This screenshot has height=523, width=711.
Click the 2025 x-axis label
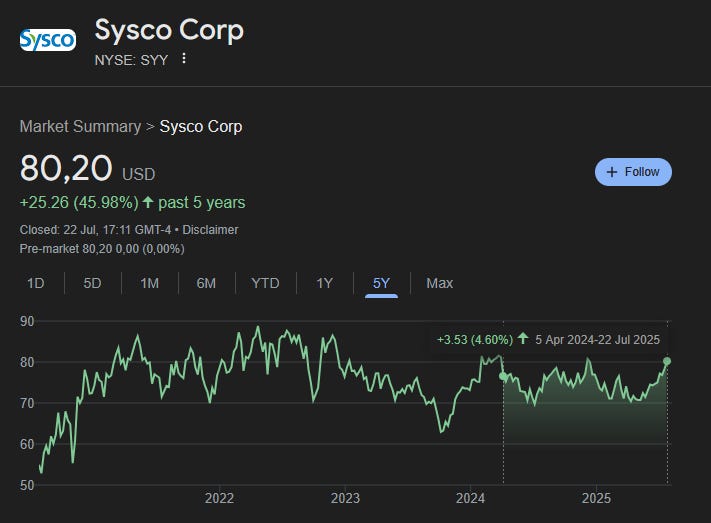(x=596, y=498)
